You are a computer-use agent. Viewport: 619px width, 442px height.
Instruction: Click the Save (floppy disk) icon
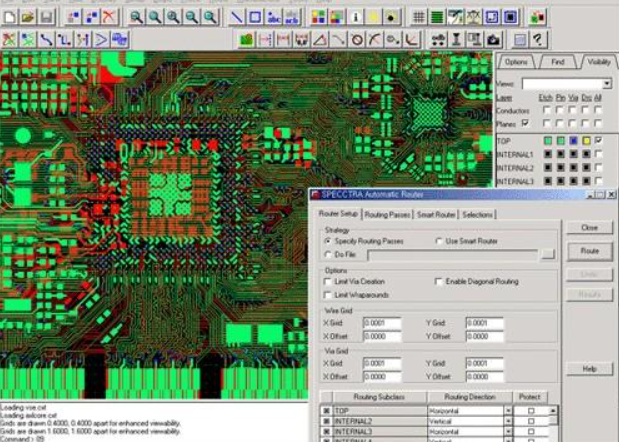tap(46, 17)
